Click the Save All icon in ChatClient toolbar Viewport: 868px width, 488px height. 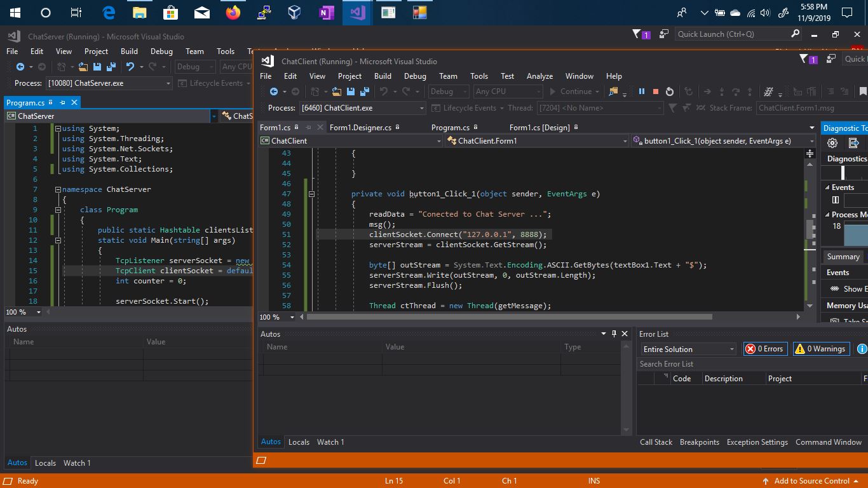[364, 91]
